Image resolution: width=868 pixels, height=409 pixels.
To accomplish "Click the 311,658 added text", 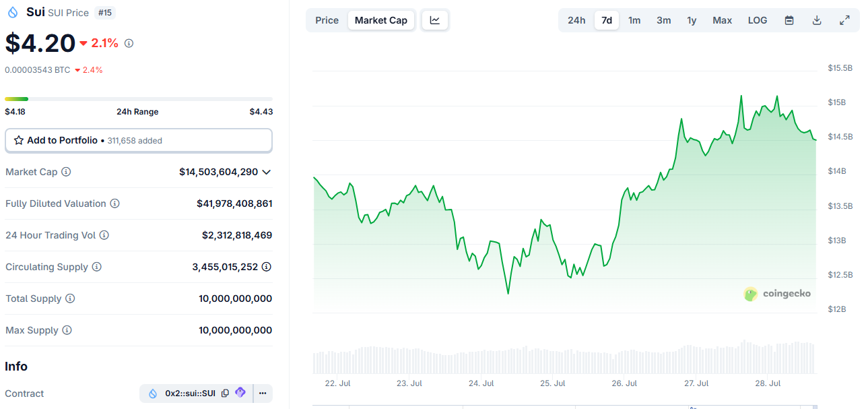I will (x=135, y=141).
